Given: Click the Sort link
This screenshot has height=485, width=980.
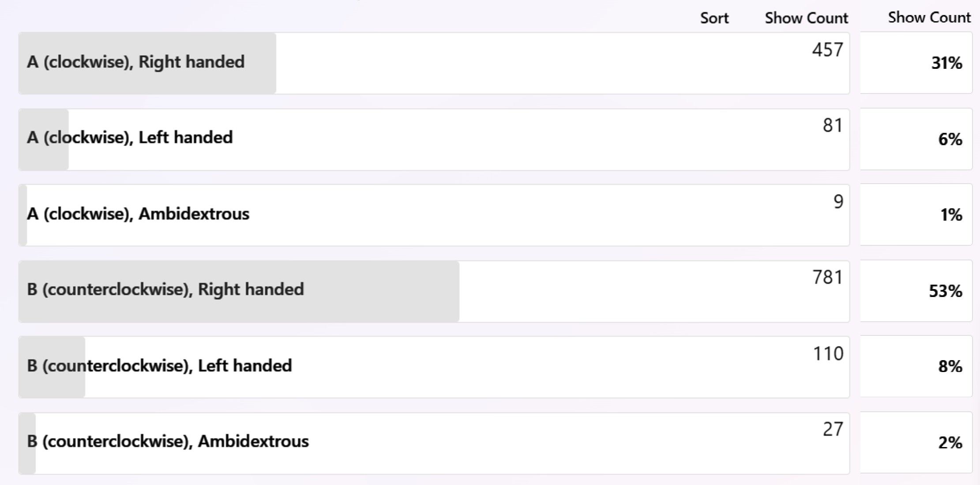Looking at the screenshot, I should click(714, 18).
